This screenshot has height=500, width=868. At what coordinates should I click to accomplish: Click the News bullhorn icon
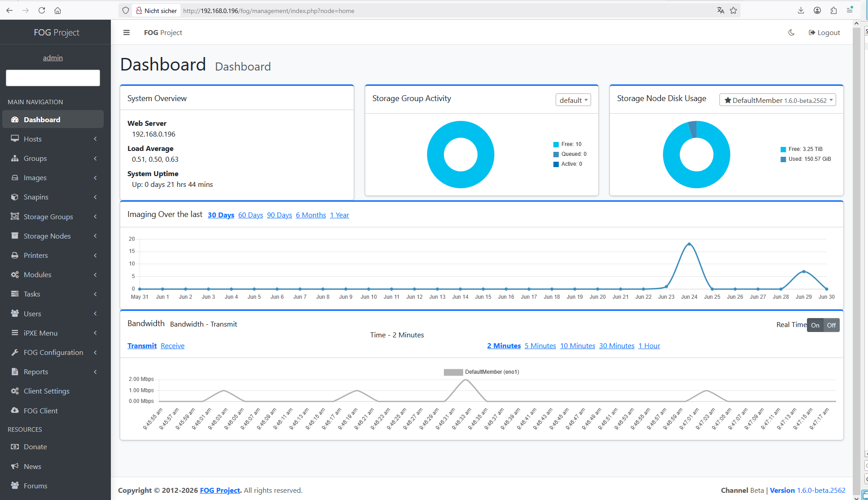click(x=15, y=466)
